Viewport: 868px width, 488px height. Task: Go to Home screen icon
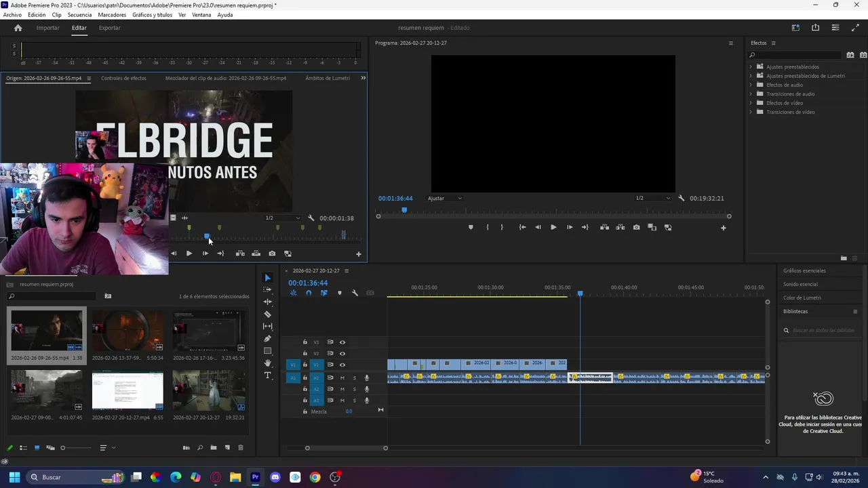point(18,28)
